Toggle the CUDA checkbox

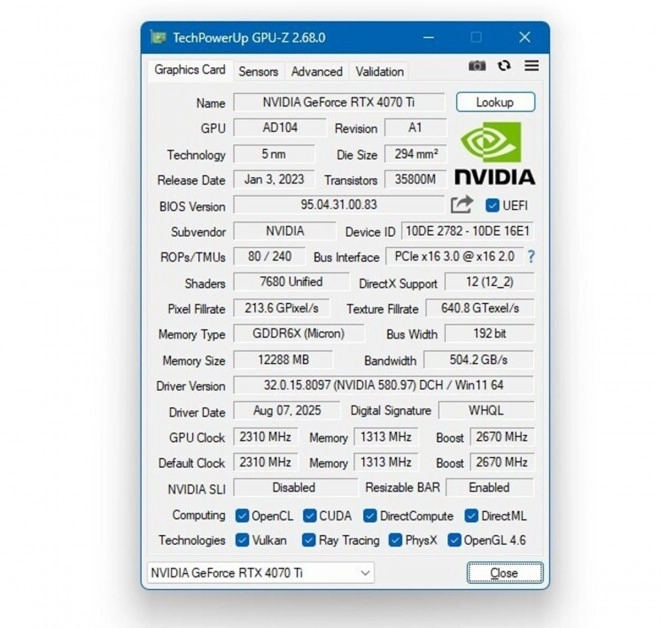[x=309, y=516]
